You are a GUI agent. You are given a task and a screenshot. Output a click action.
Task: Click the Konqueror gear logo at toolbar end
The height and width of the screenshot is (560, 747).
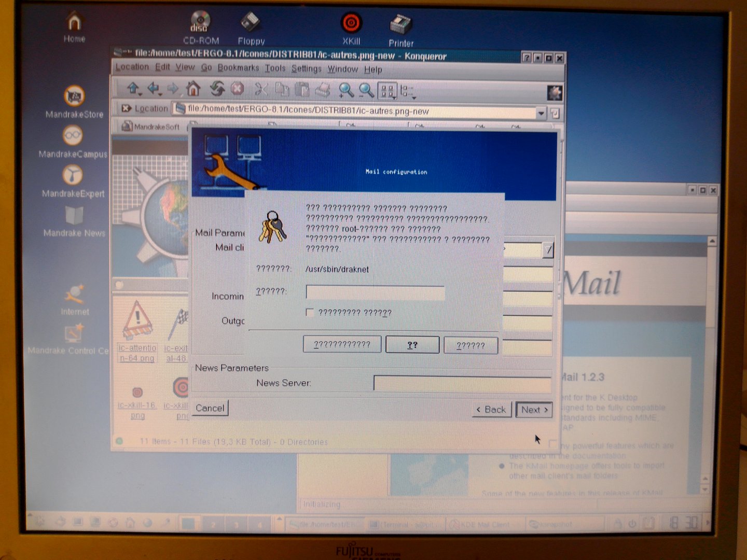pos(555,93)
